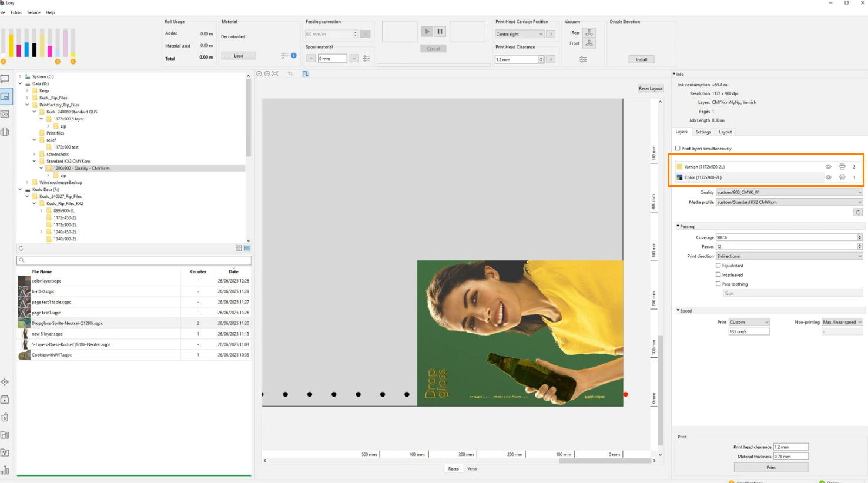
Task: Check the Pass toothing option
Action: coord(718,284)
